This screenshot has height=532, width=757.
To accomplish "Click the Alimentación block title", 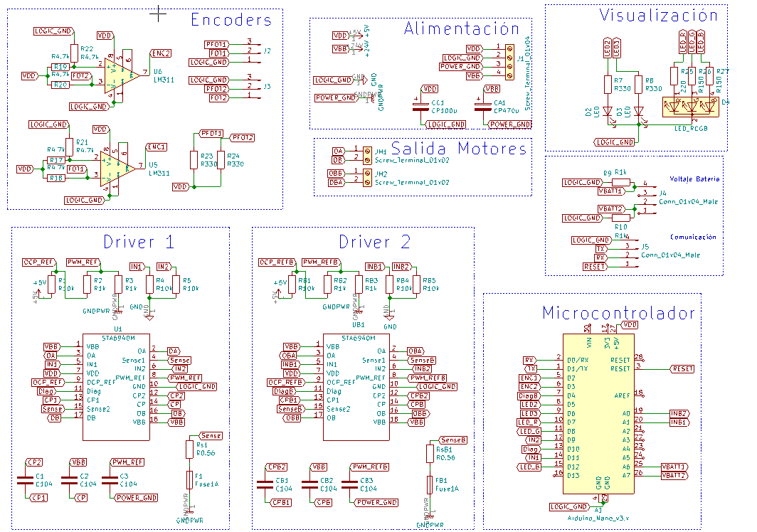I will [x=462, y=28].
